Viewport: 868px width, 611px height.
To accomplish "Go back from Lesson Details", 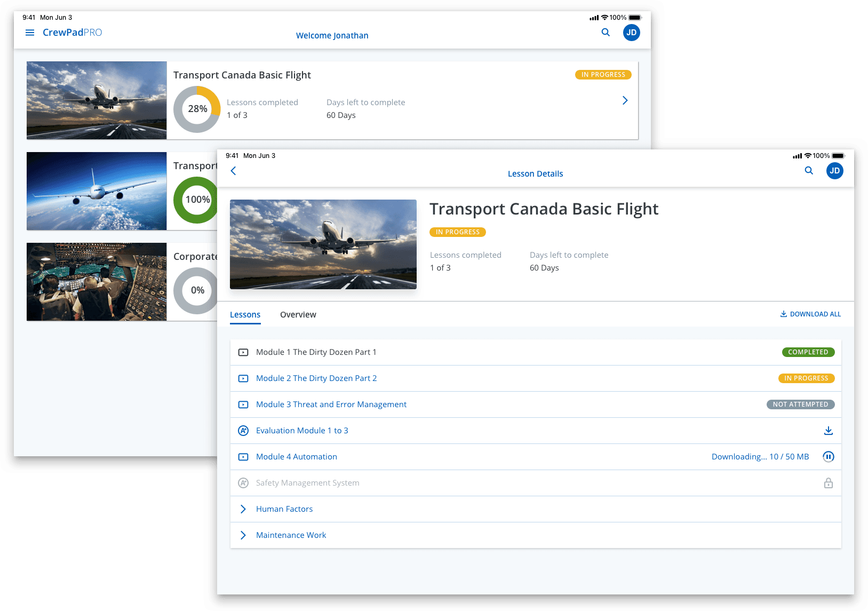I will point(233,171).
